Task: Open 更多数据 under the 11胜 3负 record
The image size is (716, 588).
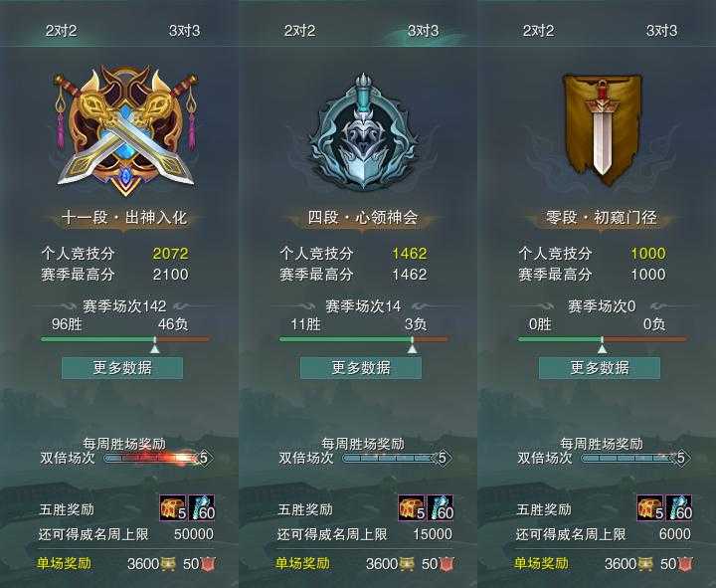Action: point(361,368)
